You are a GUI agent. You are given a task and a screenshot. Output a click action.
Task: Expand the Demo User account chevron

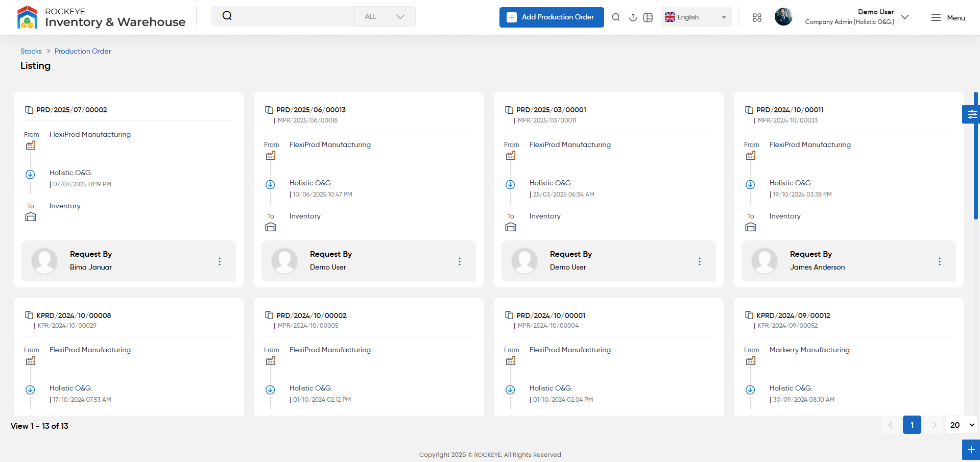[x=905, y=17]
